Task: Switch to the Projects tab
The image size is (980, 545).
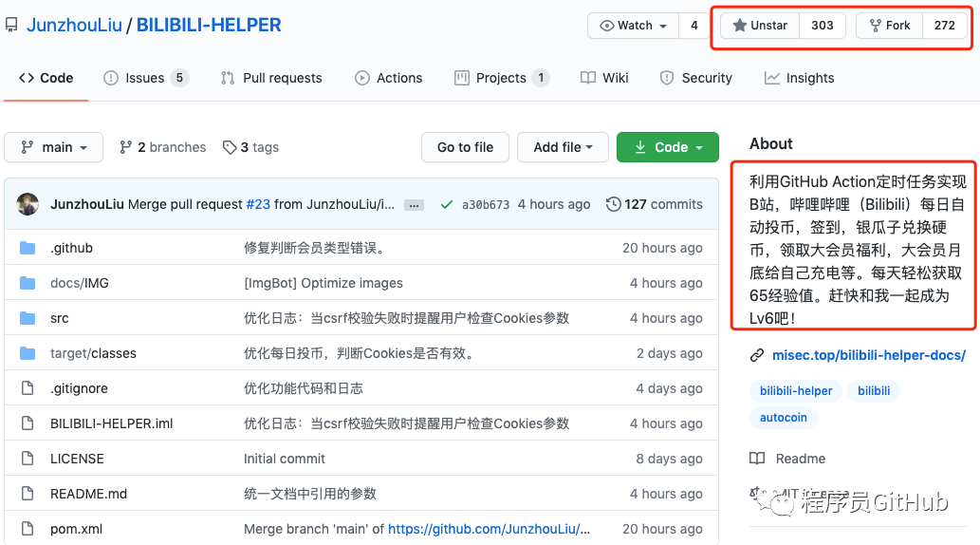Action: pos(502,78)
